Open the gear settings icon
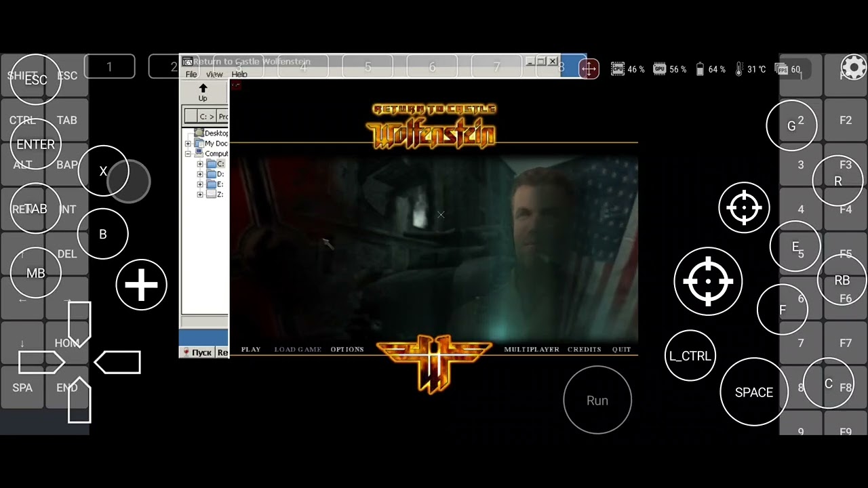The image size is (868, 488). click(854, 66)
